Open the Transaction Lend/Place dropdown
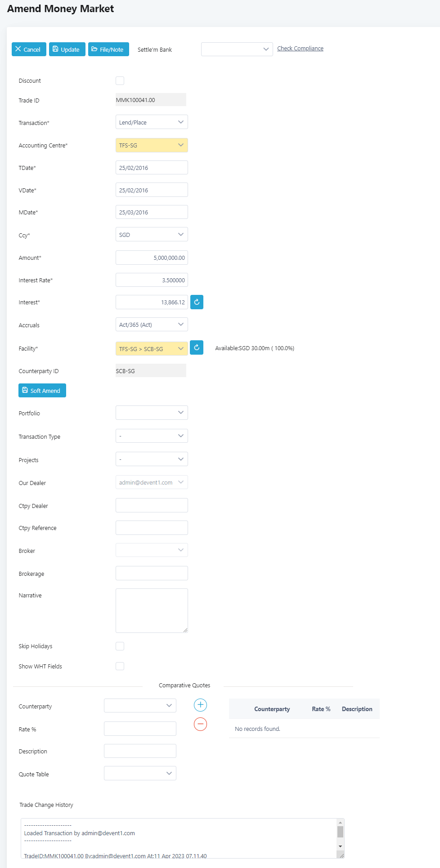440x868 pixels. coord(152,122)
